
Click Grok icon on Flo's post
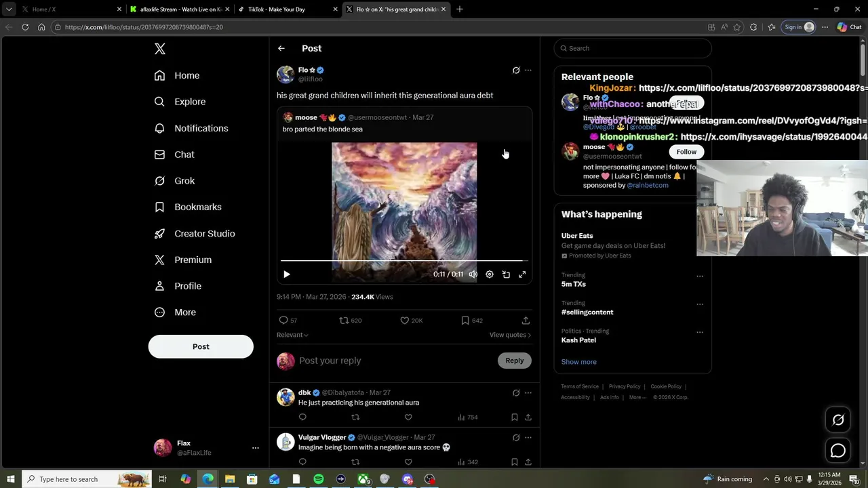click(x=516, y=70)
